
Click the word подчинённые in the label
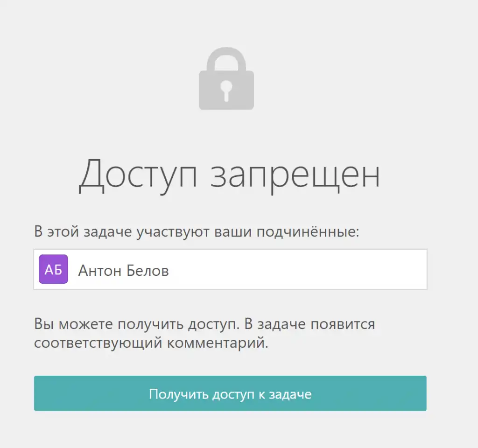[x=308, y=232]
